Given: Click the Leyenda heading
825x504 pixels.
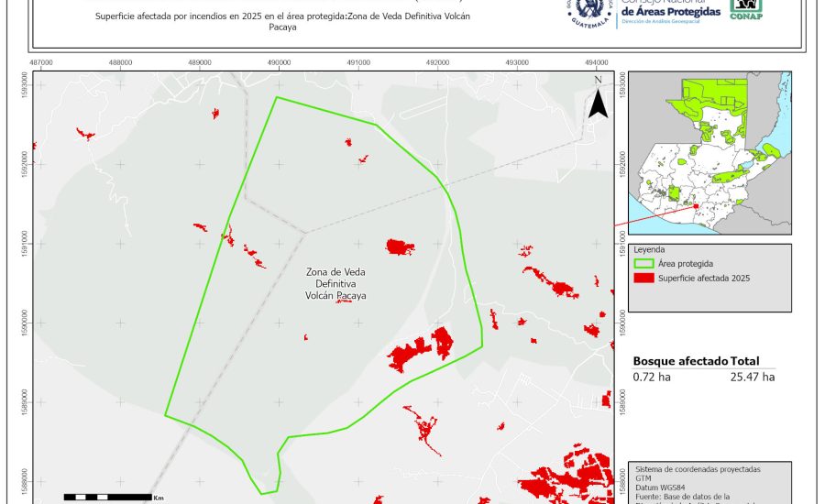Looking at the screenshot, I should 649,249.
